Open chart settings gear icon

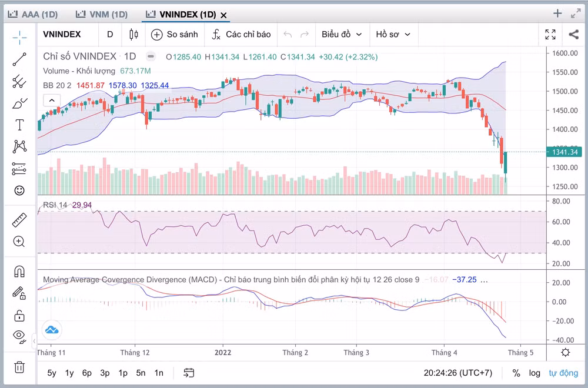click(x=566, y=353)
